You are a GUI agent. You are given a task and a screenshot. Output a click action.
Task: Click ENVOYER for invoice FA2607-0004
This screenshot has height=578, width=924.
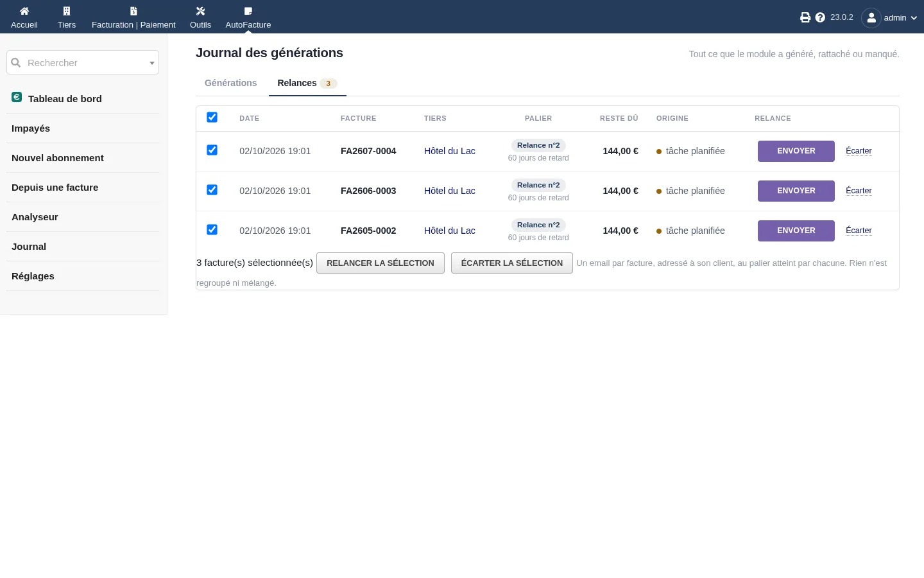(x=796, y=151)
